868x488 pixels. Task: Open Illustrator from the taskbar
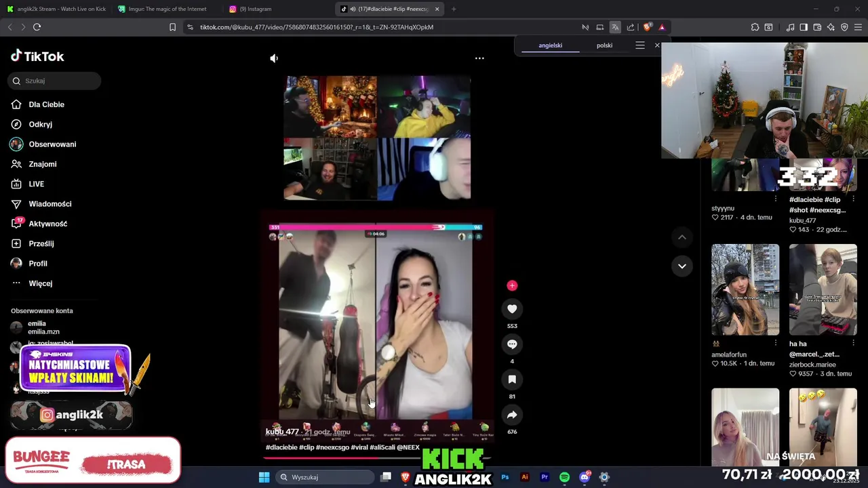[524, 477]
